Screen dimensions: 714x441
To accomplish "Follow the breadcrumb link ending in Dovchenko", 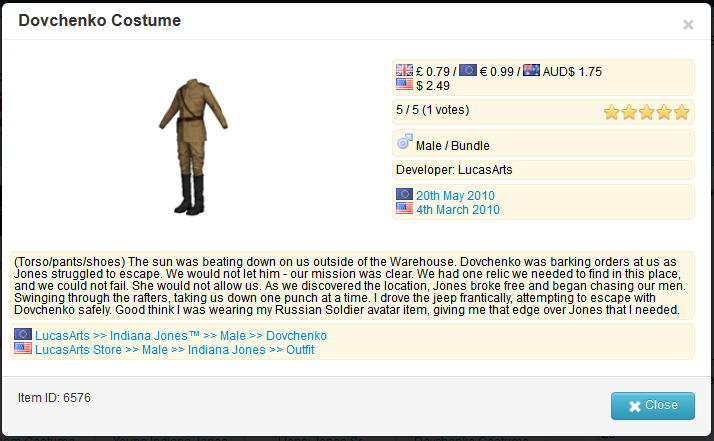I will [x=181, y=335].
